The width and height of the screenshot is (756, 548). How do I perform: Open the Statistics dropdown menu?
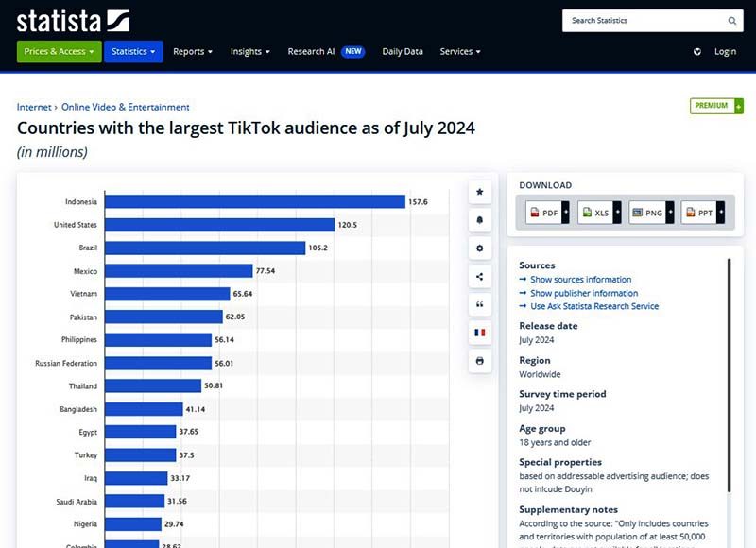pos(133,52)
